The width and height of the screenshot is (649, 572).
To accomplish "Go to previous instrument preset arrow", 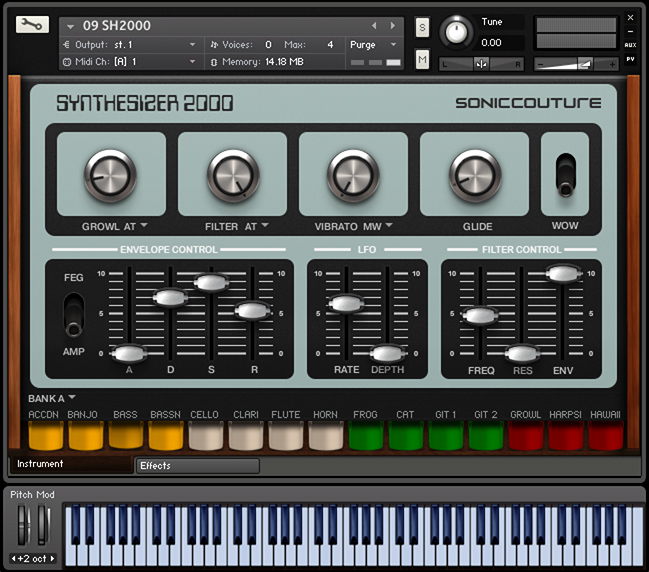I will click(x=374, y=25).
